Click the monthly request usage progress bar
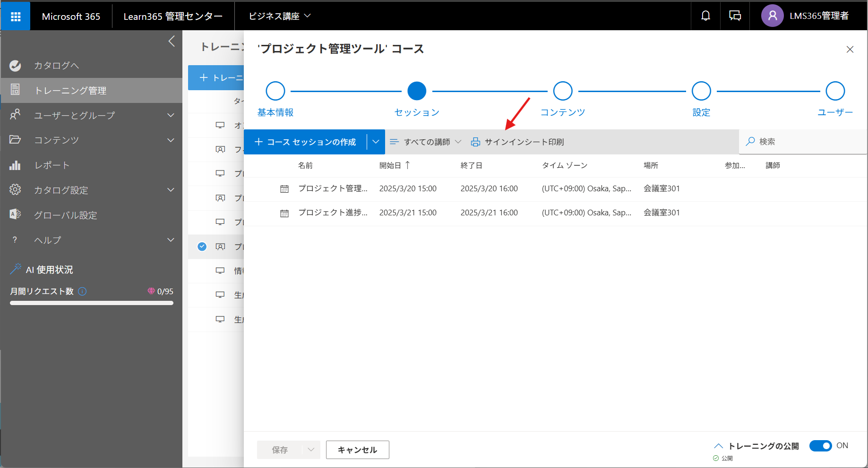This screenshot has width=868, height=468. tap(92, 303)
